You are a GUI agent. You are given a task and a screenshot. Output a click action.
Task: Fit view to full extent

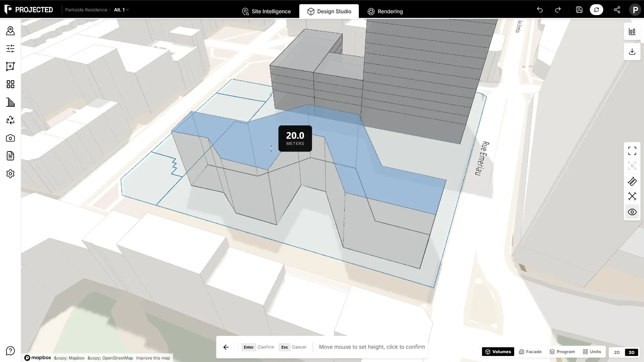point(632,151)
